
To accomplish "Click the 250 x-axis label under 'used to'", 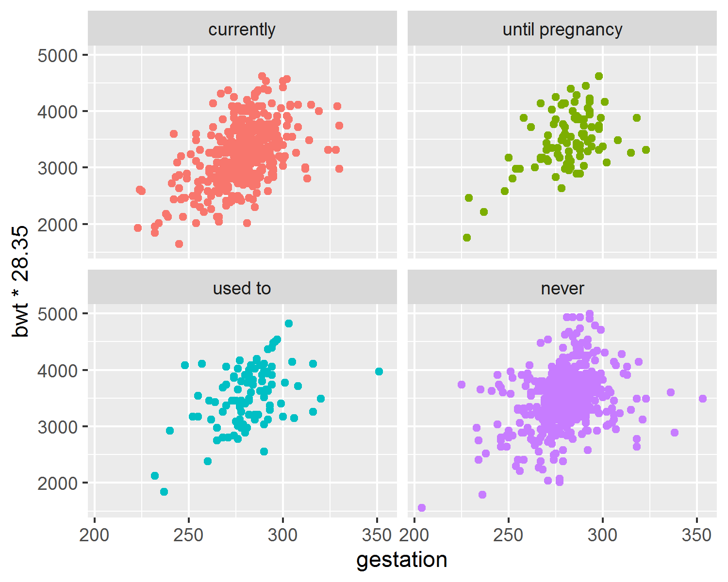I will pyautogui.click(x=188, y=535).
